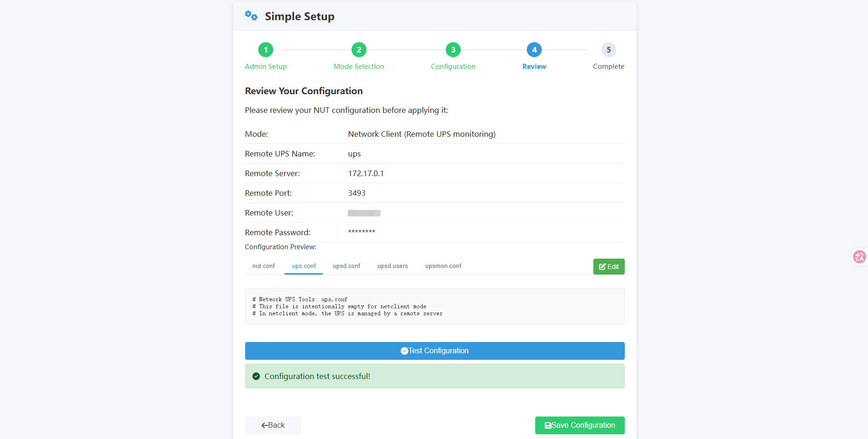
Task: Go Back to previous step
Action: click(273, 425)
